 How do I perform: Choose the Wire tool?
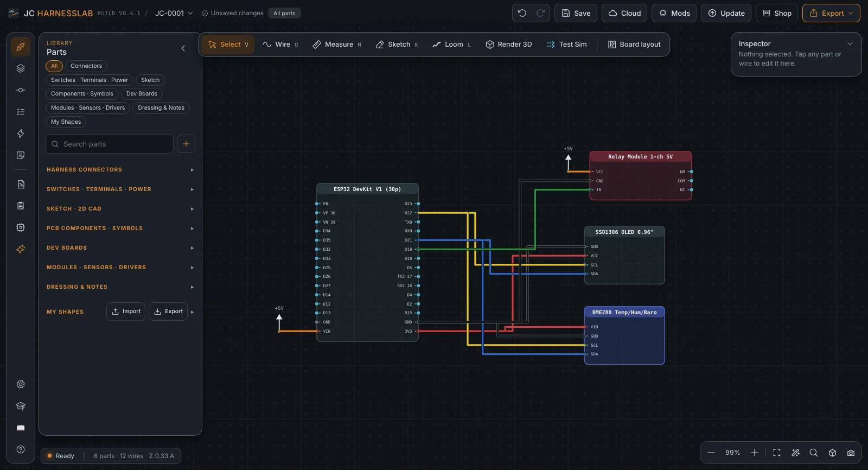(280, 45)
